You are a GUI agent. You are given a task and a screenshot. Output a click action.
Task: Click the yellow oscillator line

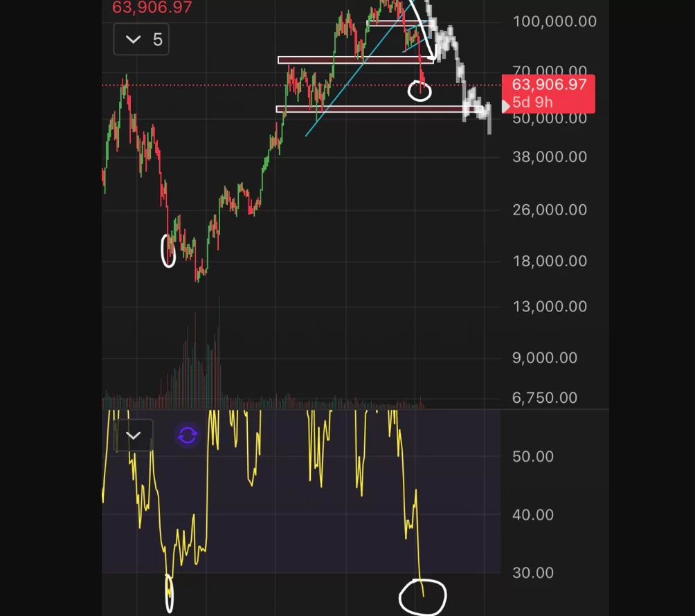click(249, 464)
